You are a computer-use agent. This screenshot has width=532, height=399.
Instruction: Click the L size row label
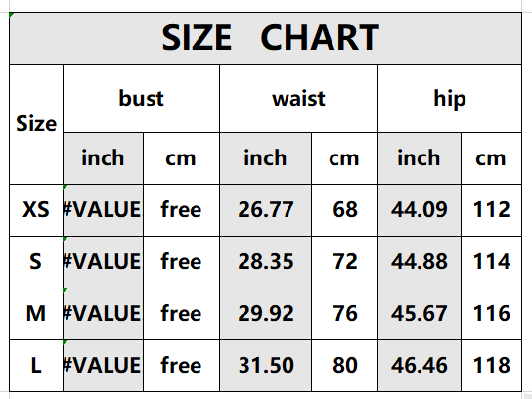click(36, 366)
